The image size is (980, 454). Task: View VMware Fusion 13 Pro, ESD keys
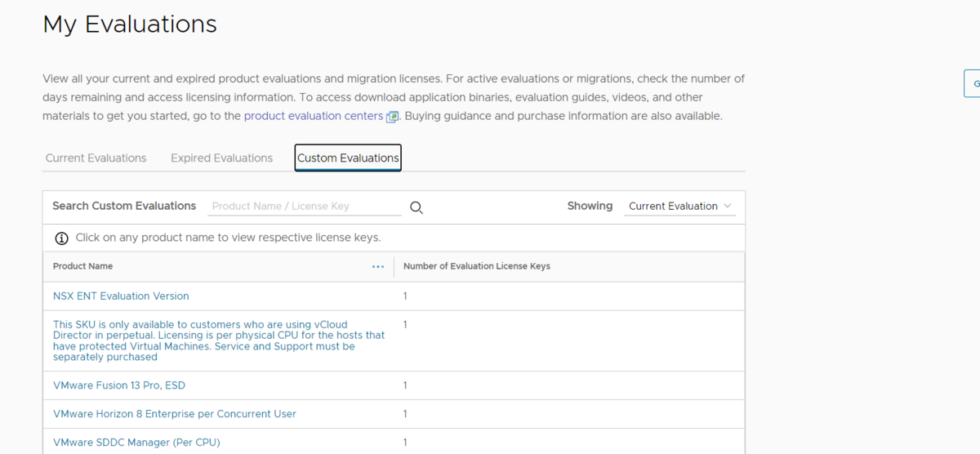pos(119,385)
